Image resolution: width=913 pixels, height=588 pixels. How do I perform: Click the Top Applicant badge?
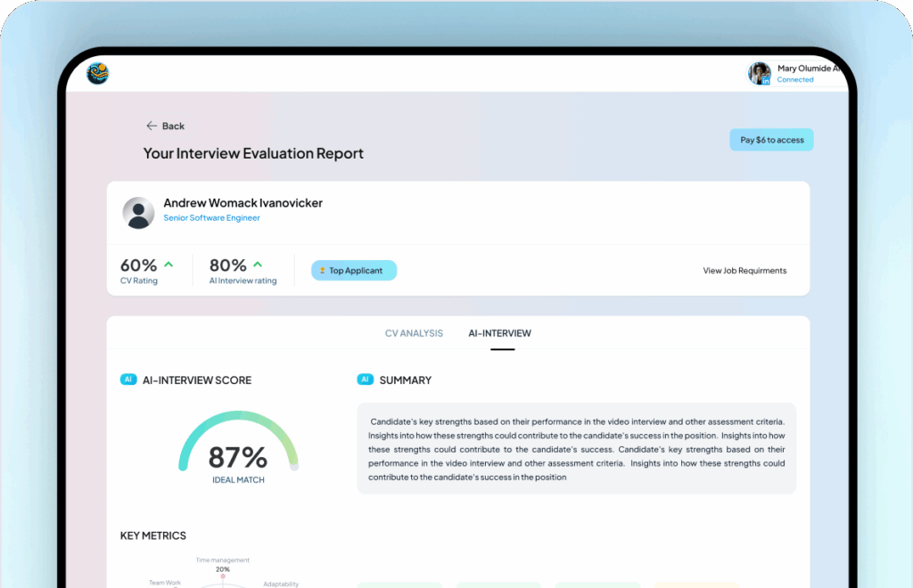354,271
